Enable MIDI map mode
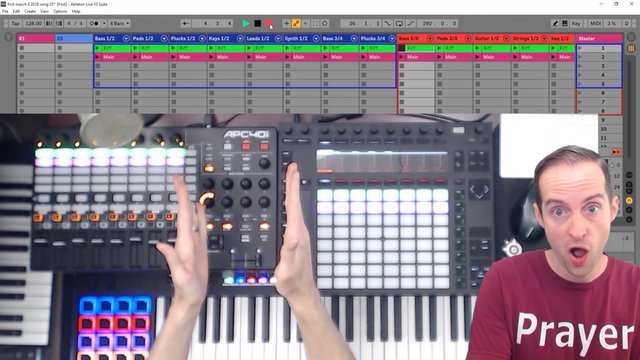 point(596,24)
